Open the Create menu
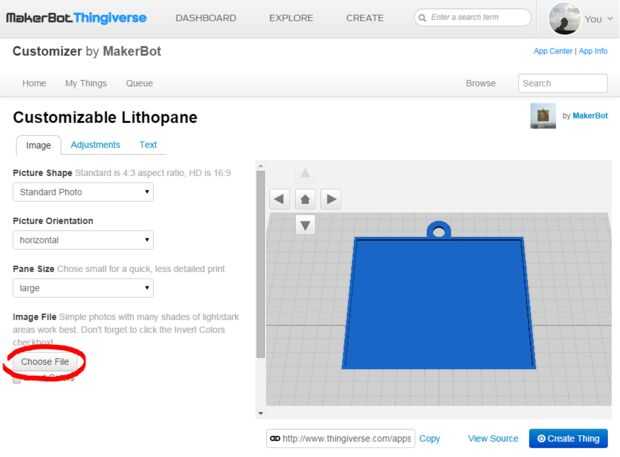The width and height of the screenshot is (620, 457). point(365,18)
